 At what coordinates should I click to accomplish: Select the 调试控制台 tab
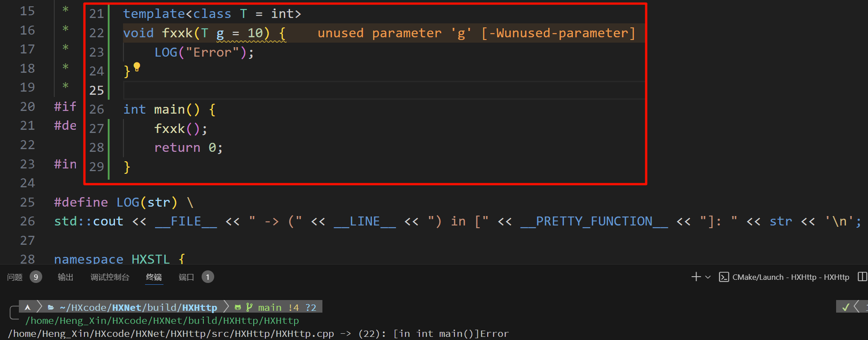pos(110,277)
